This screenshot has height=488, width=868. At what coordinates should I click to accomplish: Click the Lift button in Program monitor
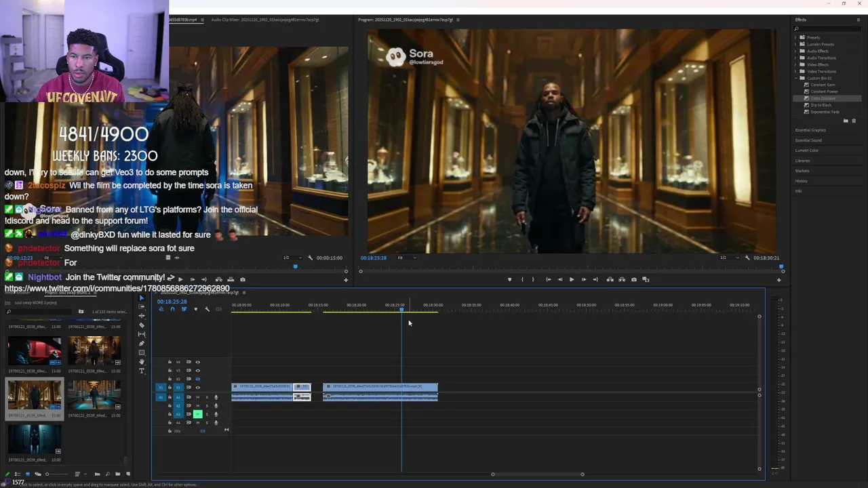pyautogui.click(x=610, y=279)
